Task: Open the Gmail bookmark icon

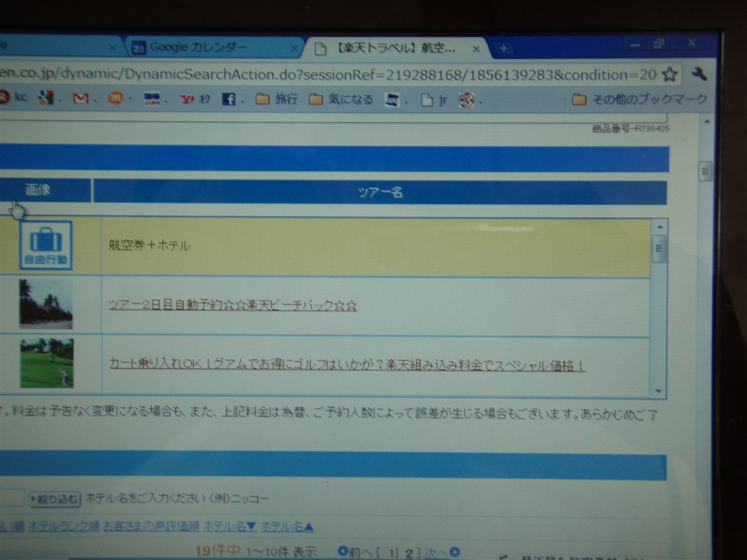Action: tap(80, 98)
